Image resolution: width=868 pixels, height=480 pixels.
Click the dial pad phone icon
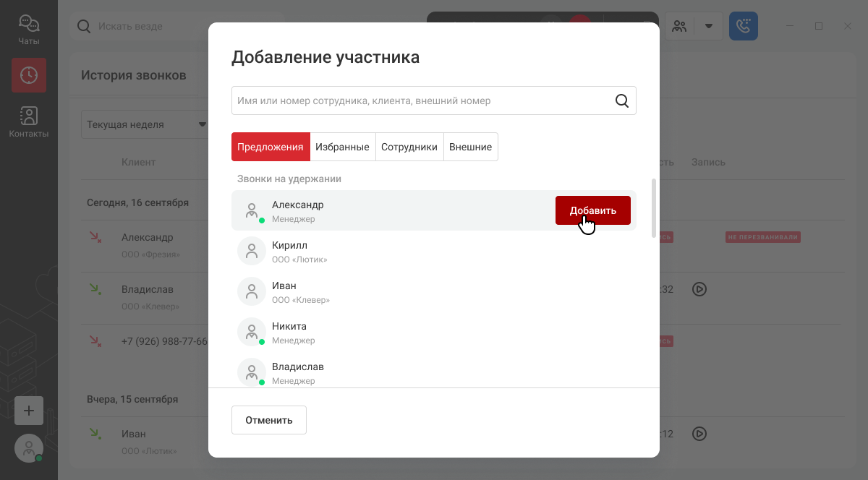[x=744, y=26]
